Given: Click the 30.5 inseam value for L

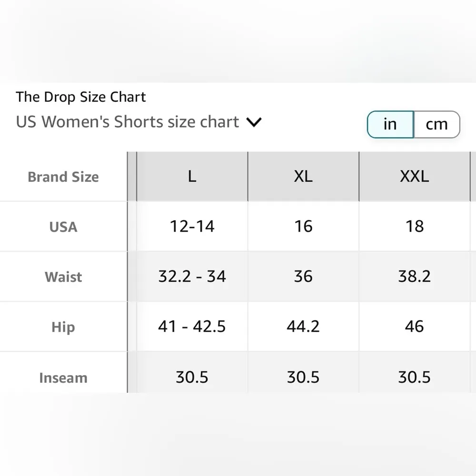Looking at the screenshot, I should pos(192,377).
